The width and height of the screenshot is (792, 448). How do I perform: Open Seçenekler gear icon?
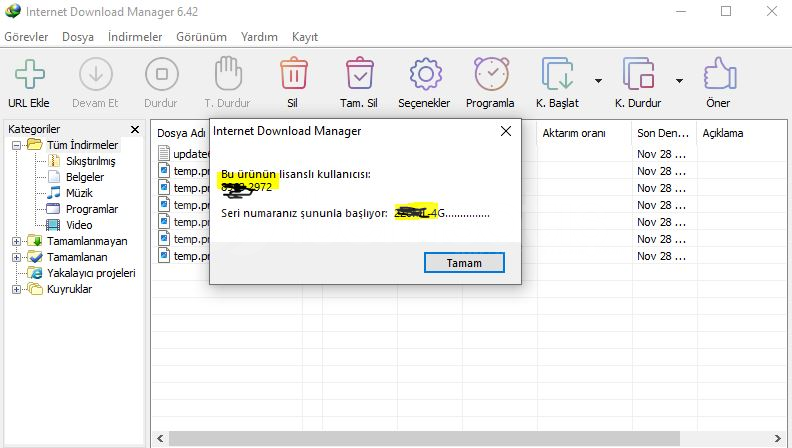[425, 74]
